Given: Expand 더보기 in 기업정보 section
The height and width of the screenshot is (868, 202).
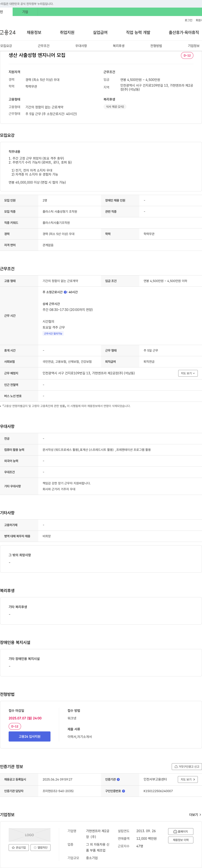Looking at the screenshot, I should coord(195,814).
